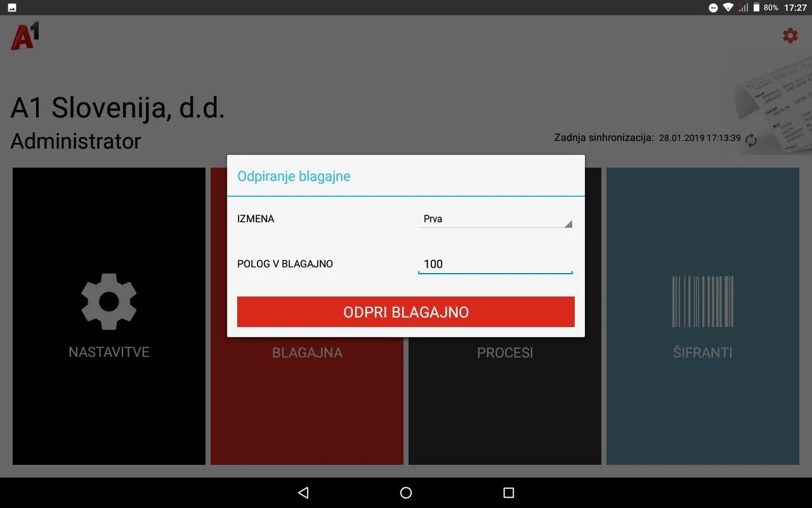Tap the Android recent apps button
Screen dimensions: 812x508
click(x=508, y=493)
